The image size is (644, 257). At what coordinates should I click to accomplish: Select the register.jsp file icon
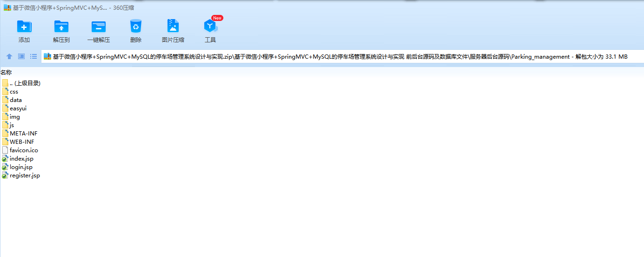[x=5, y=176]
